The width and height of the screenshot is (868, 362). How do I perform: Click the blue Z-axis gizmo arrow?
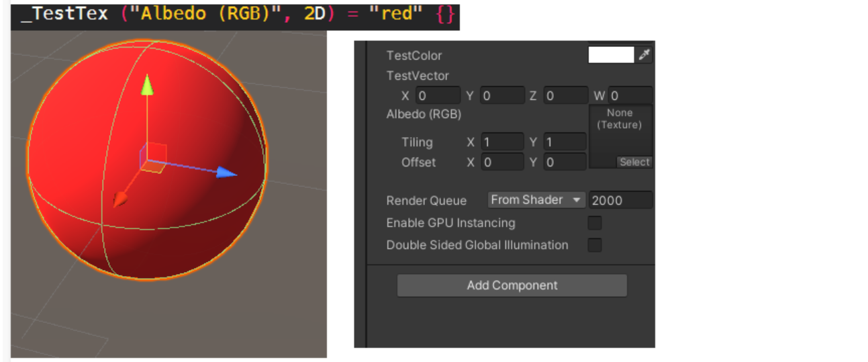[227, 172]
